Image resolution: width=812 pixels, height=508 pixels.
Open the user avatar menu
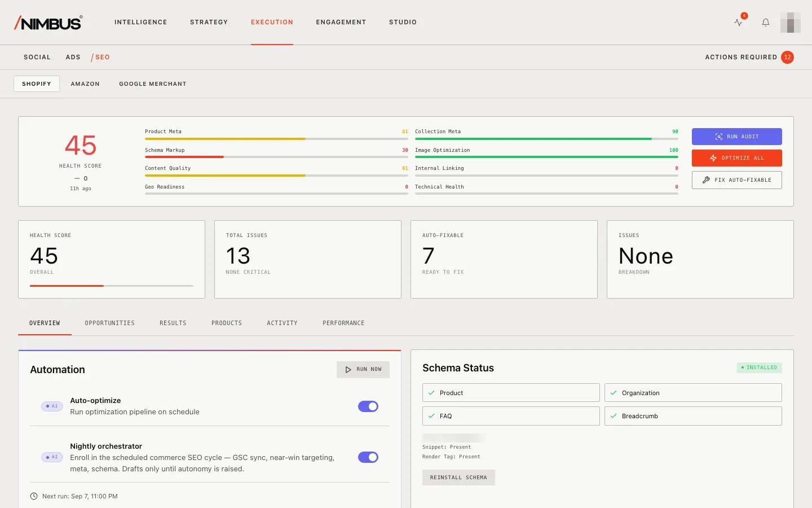[x=791, y=23]
